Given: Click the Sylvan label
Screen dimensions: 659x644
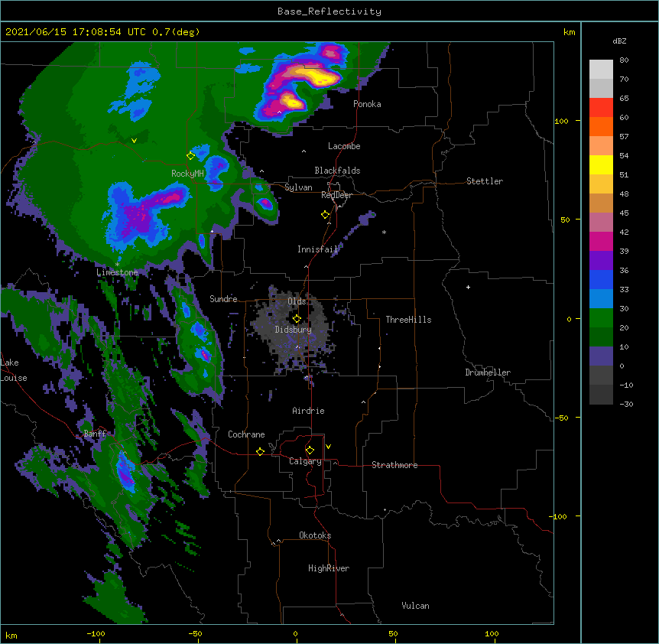Looking at the screenshot, I should 298,188.
